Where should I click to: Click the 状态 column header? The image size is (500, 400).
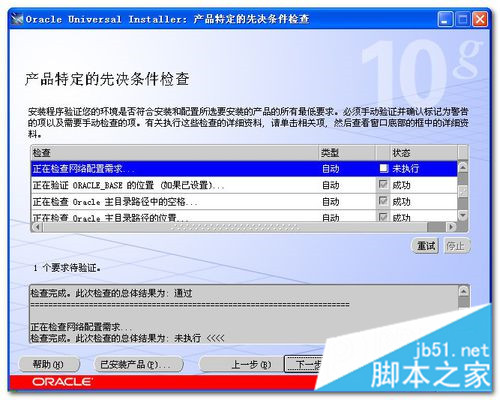(x=424, y=153)
